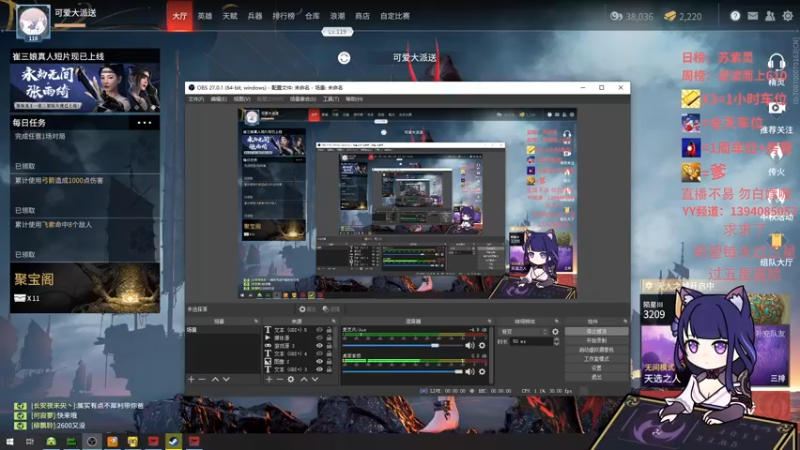
Task: Open the 推荐关注 camera icon
Action: point(776,108)
